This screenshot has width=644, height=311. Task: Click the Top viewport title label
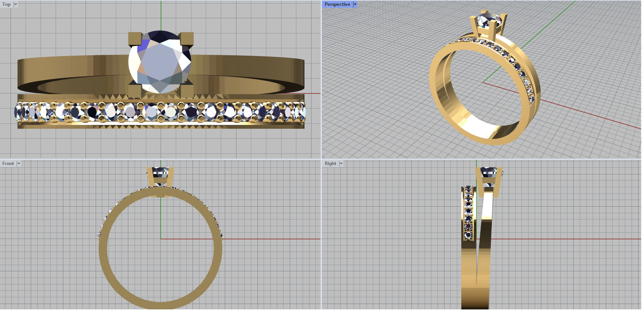click(6, 4)
